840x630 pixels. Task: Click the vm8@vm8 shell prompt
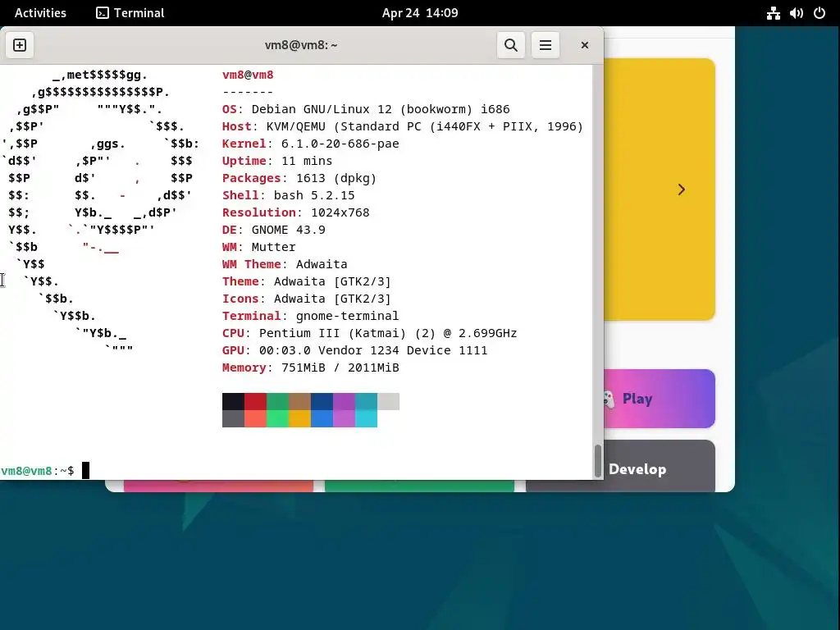tap(37, 471)
